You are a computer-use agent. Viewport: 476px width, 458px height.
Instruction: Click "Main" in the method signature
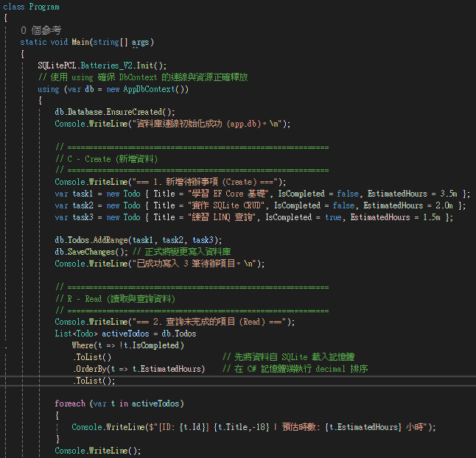point(80,42)
